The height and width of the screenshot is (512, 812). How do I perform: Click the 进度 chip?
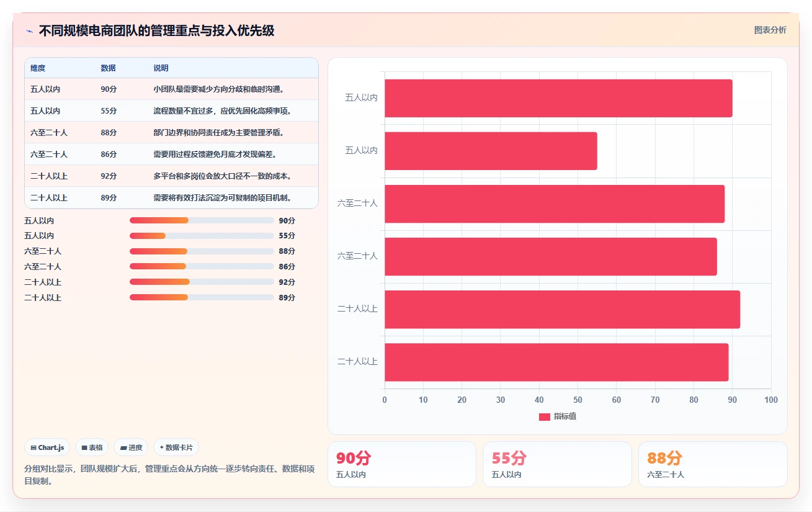(131, 447)
